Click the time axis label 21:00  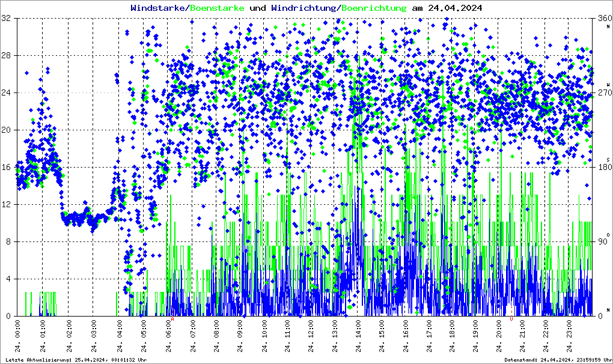[x=522, y=336]
